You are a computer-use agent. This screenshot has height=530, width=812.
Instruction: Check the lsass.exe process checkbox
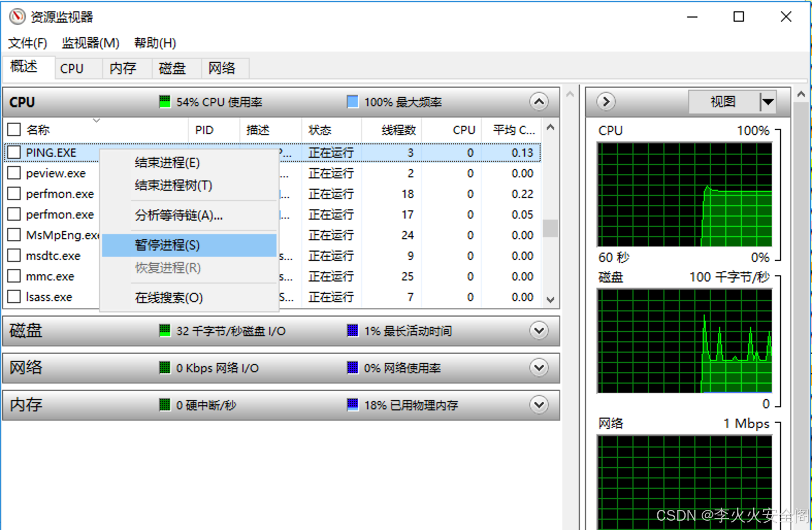pyautogui.click(x=14, y=296)
